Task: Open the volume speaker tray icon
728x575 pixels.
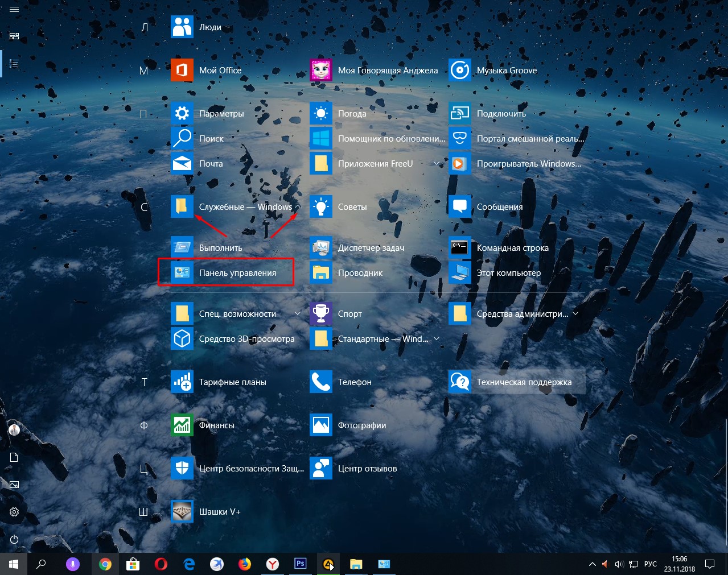Action: point(619,564)
